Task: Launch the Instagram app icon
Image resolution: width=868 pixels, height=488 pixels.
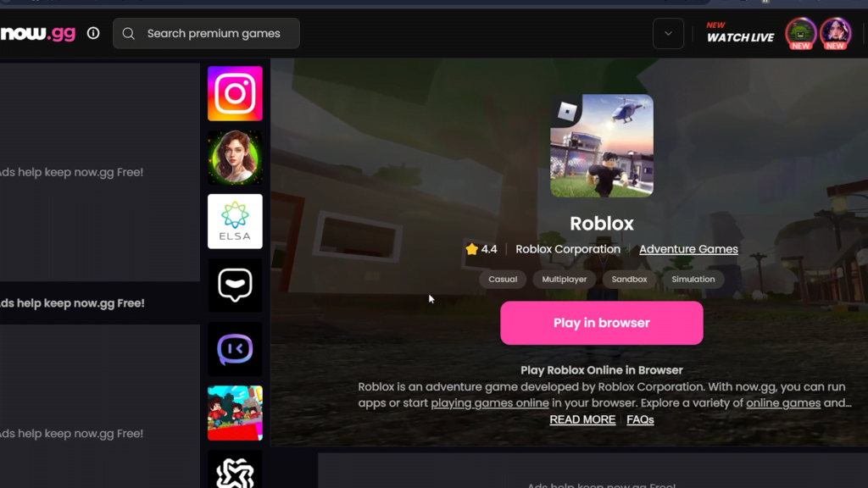Action: coord(235,93)
